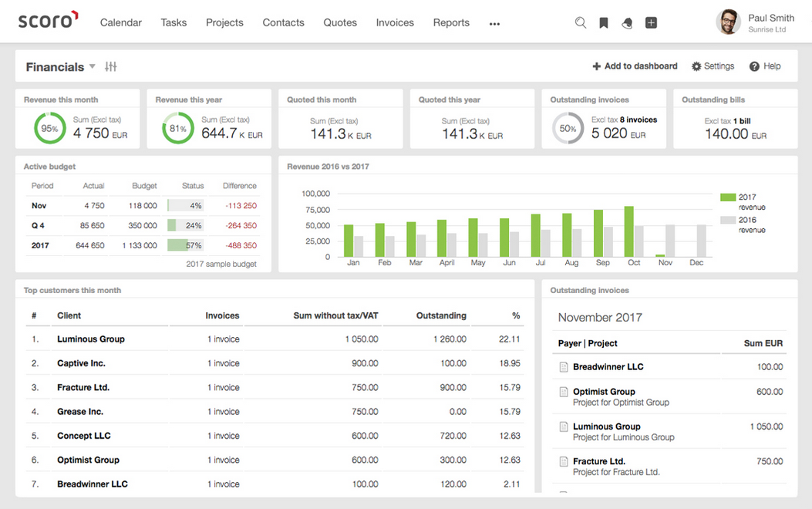Image resolution: width=812 pixels, height=509 pixels.
Task: Go to Tasks in the navigation
Action: tap(174, 23)
